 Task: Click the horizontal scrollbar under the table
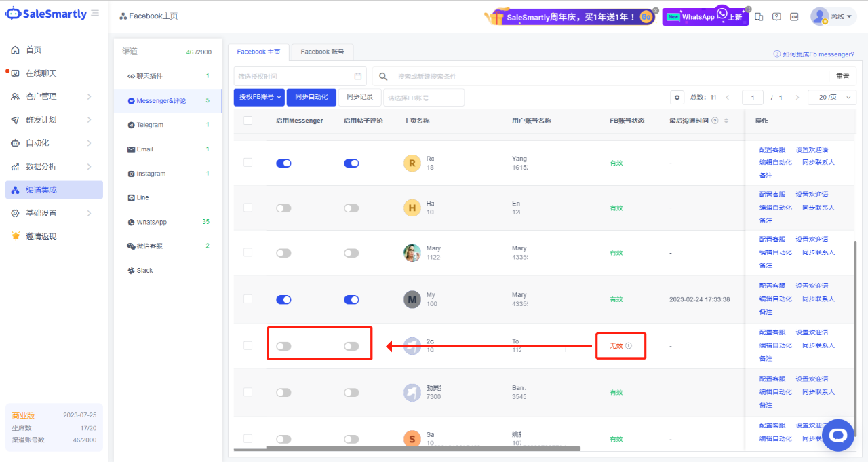tap(423, 448)
